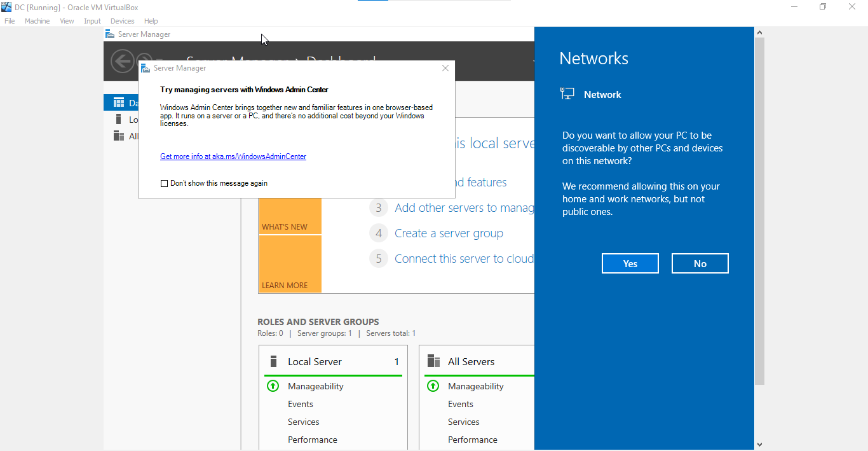Click the All Servers tile icon
The image size is (868, 451).
click(x=433, y=361)
